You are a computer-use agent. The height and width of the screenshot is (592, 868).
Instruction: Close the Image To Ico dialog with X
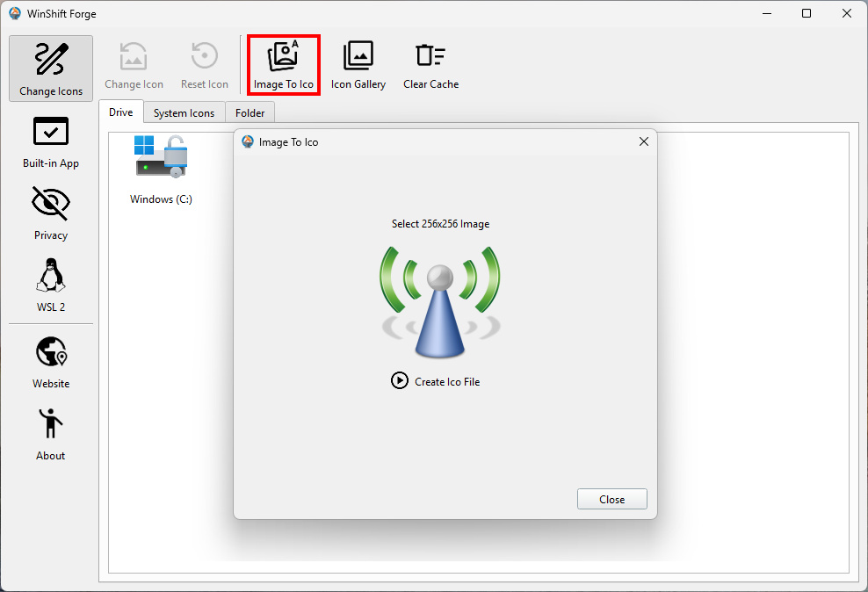[643, 141]
